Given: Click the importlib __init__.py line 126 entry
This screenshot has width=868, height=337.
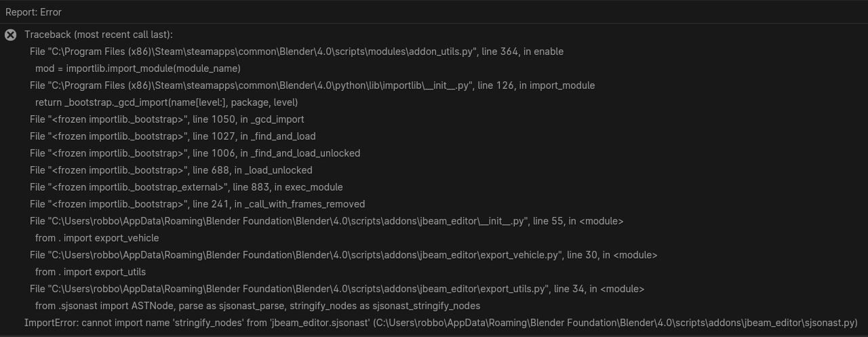Looking at the screenshot, I should tap(312, 85).
